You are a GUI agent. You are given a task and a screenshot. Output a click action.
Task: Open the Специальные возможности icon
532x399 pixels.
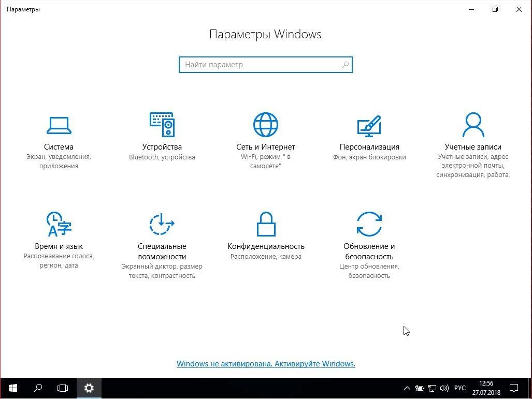click(162, 224)
